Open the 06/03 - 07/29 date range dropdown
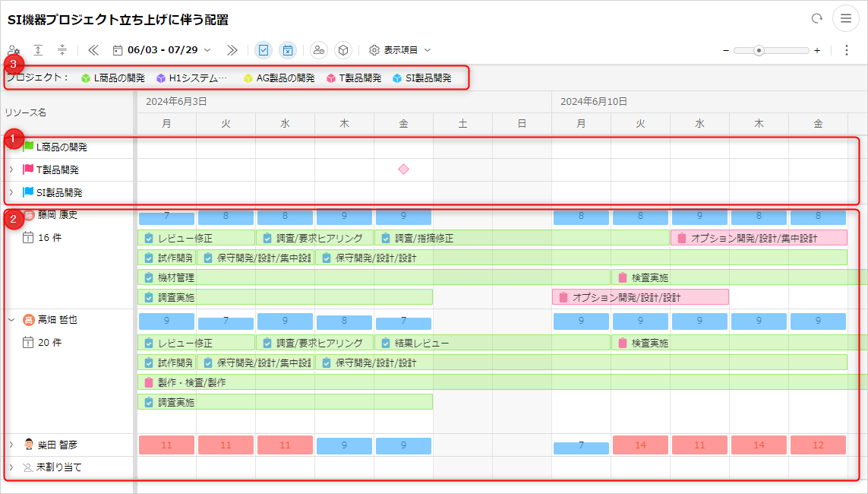868x494 pixels. click(162, 50)
